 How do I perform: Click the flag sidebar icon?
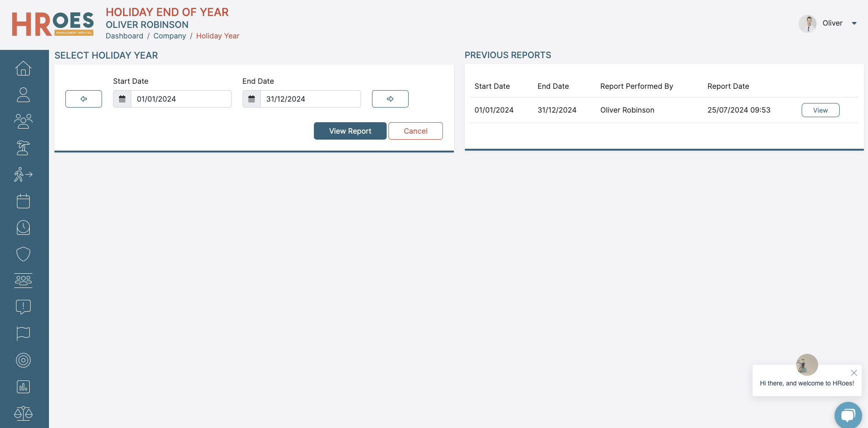coord(23,334)
